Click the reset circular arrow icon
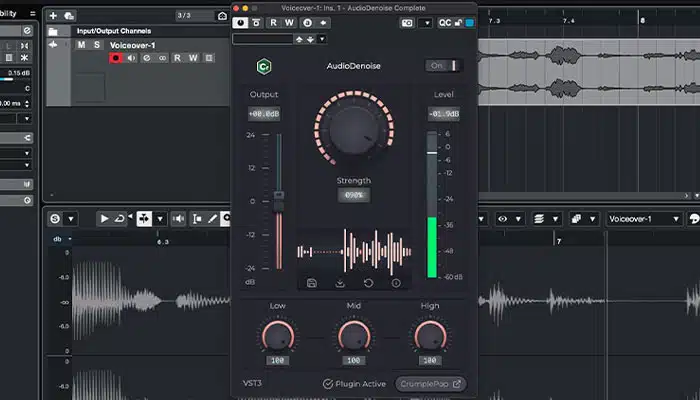Image resolution: width=700 pixels, height=400 pixels. click(368, 283)
